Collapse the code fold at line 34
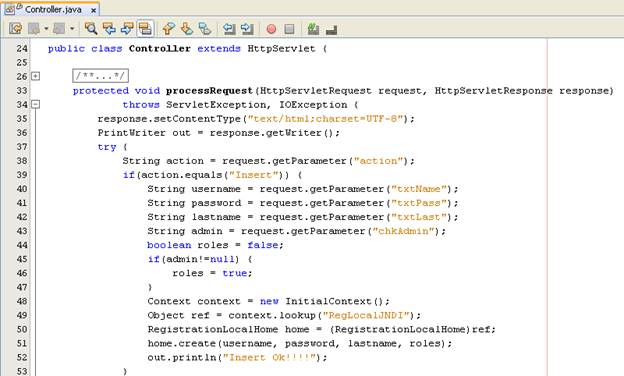This screenshot has width=624, height=376. point(35,104)
